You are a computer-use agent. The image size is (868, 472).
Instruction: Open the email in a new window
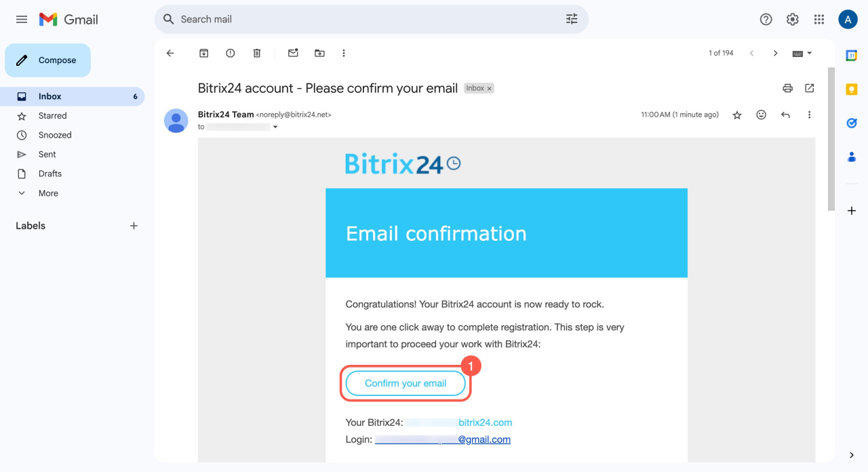click(x=809, y=88)
